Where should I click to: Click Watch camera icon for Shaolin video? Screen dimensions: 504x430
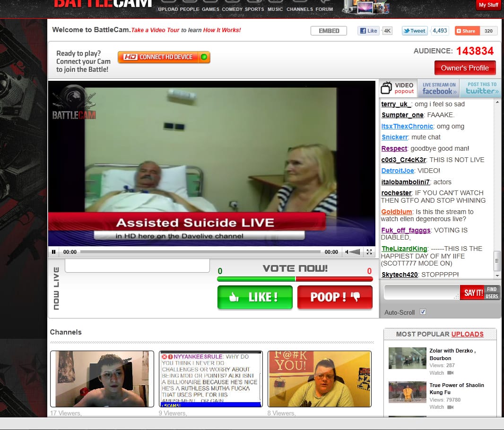point(450,407)
